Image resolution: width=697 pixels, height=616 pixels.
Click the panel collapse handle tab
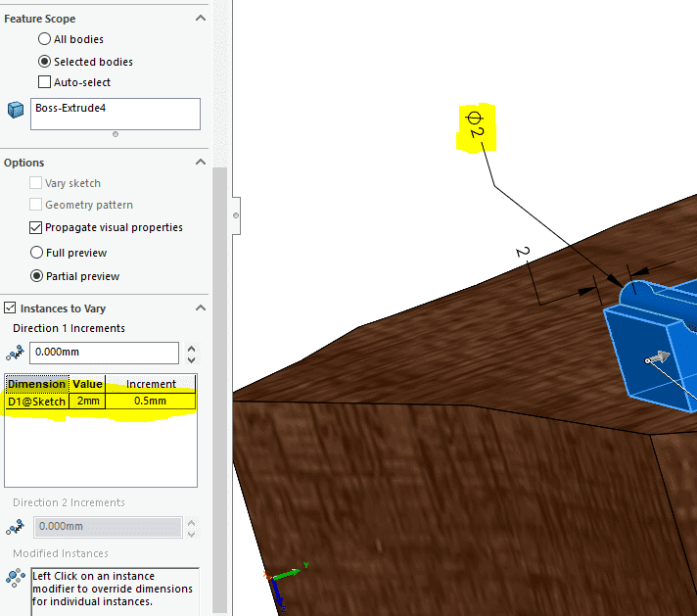236,215
